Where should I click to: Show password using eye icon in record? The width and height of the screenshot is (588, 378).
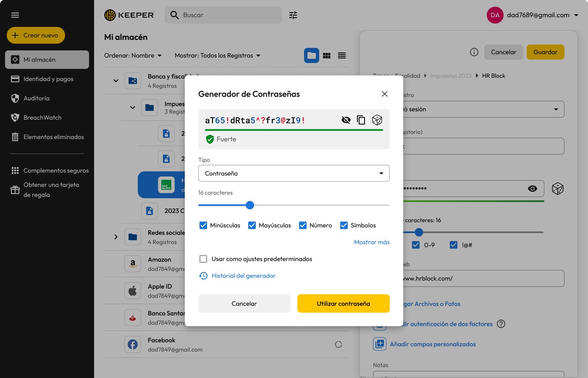[533, 189]
